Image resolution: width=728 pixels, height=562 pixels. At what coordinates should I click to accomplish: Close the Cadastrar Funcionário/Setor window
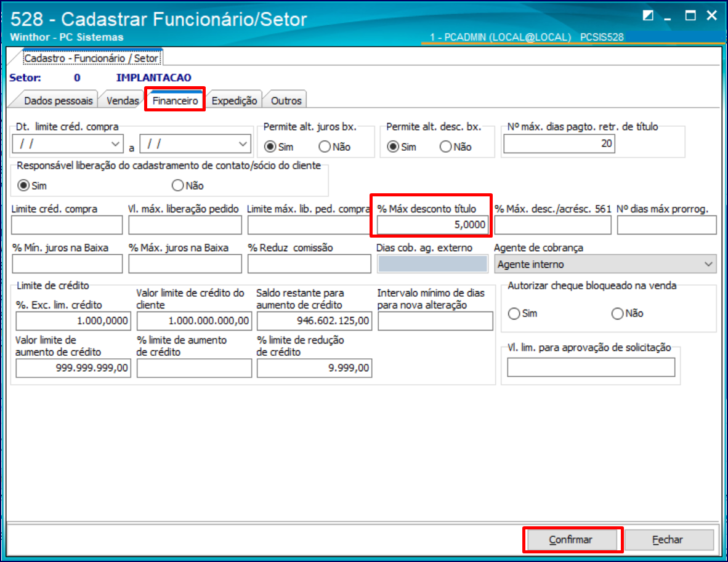pos(712,16)
